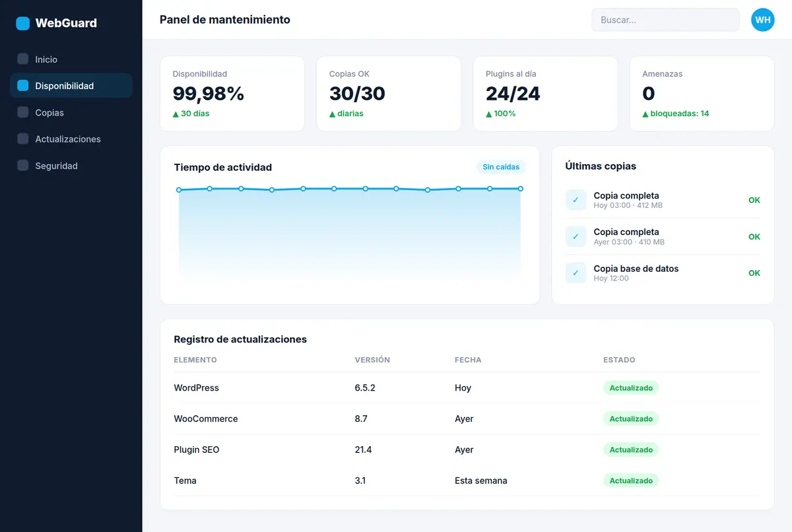This screenshot has width=792, height=532.
Task: Click the 'bloqueadas: 14' indicator
Action: point(676,114)
